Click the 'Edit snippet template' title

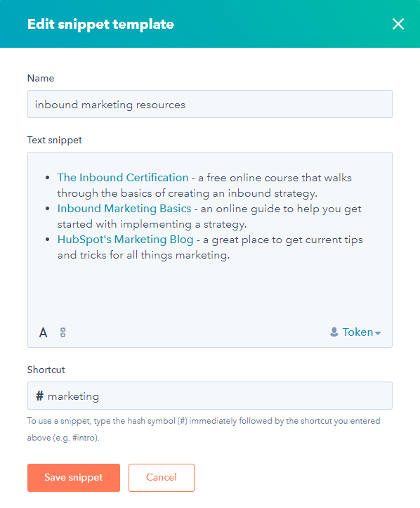pos(100,25)
